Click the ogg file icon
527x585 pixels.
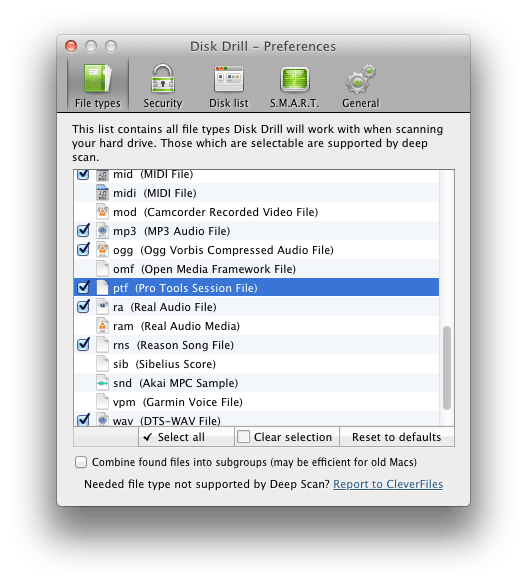(x=102, y=250)
